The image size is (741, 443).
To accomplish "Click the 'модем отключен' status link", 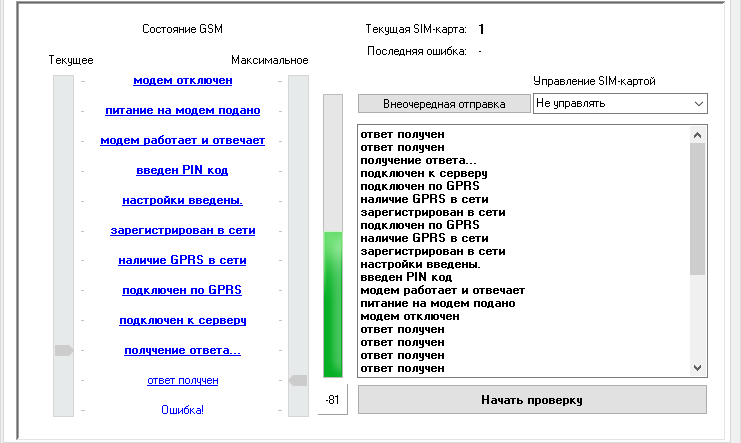I will click(182, 80).
